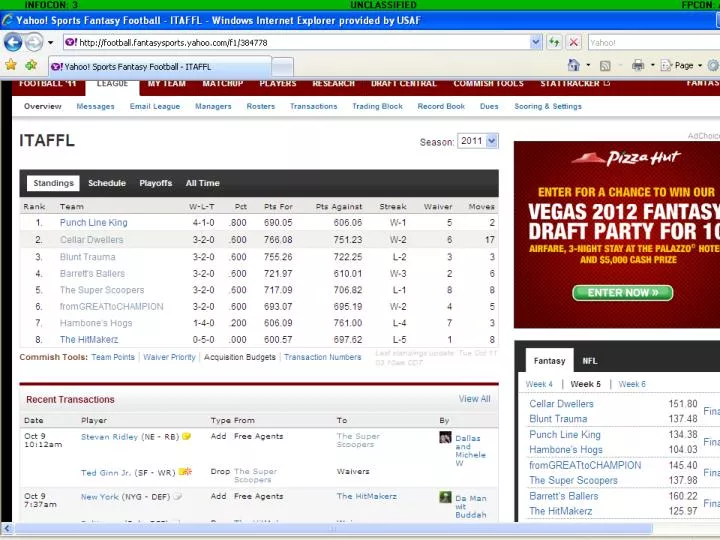Open the recent pages dropdown arrow
Screen dimensions: 720x540
pos(51,43)
